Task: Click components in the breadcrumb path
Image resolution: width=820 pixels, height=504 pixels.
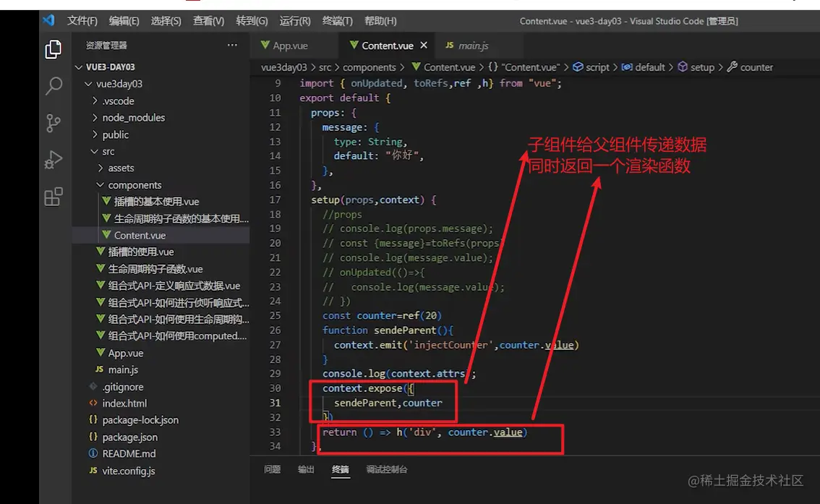Action: 370,67
